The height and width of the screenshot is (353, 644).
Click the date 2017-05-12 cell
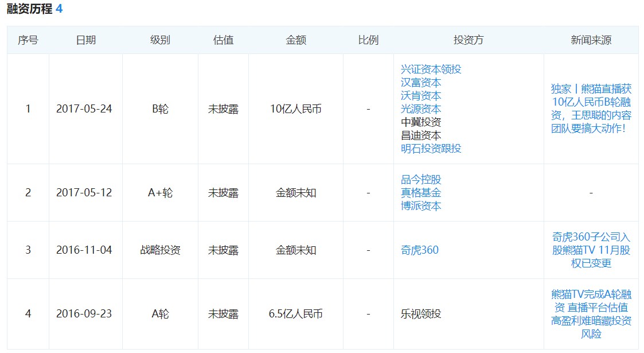click(x=84, y=192)
